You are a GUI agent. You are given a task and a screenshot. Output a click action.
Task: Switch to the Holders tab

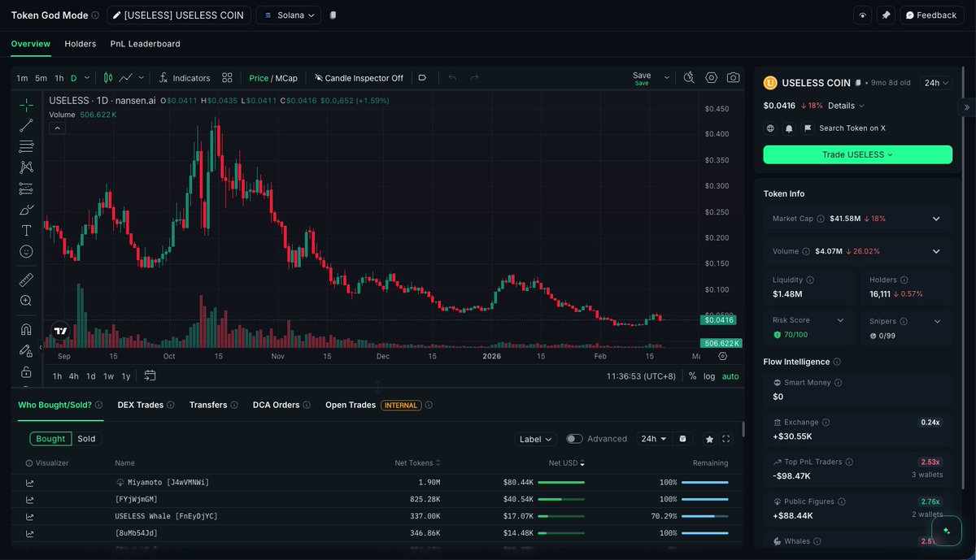(81, 44)
